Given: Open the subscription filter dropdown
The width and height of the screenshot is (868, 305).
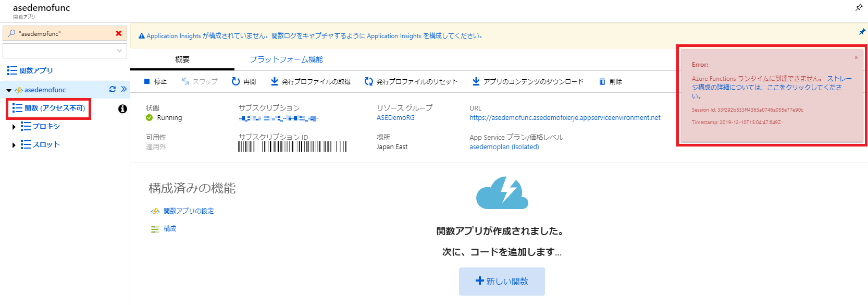Looking at the screenshot, I should [65, 51].
